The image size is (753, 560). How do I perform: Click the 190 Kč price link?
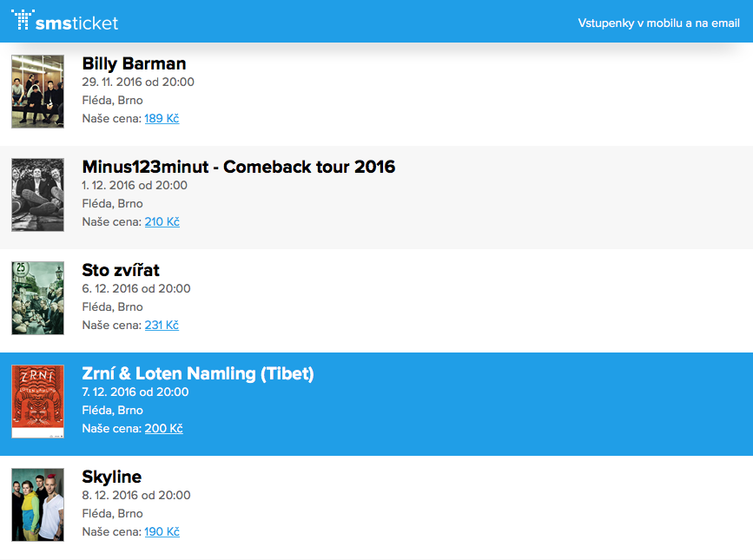(162, 531)
